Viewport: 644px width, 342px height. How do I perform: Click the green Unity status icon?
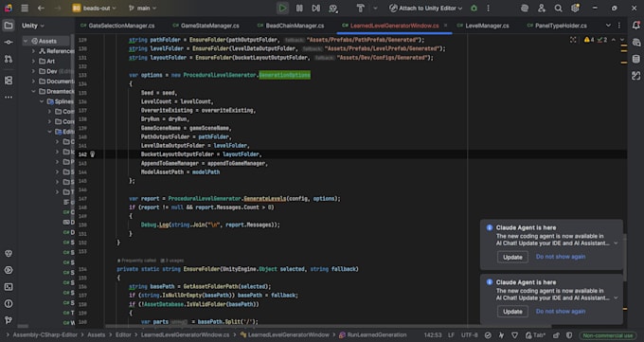click(x=474, y=9)
